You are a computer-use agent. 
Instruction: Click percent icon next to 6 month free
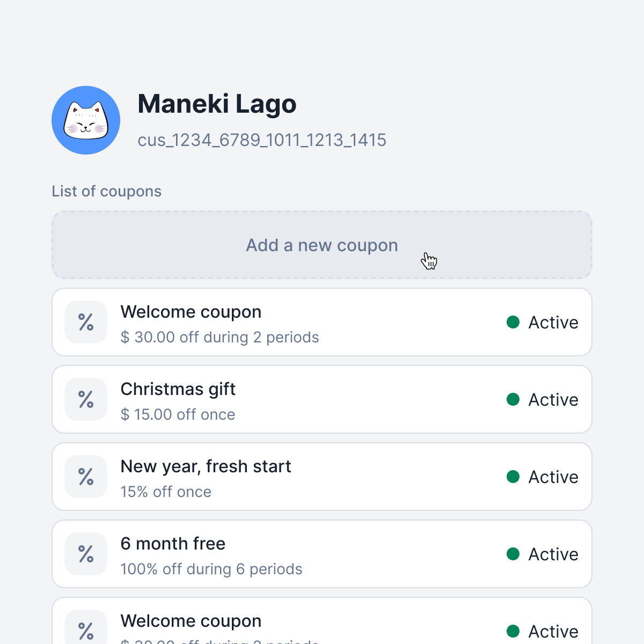(x=86, y=554)
